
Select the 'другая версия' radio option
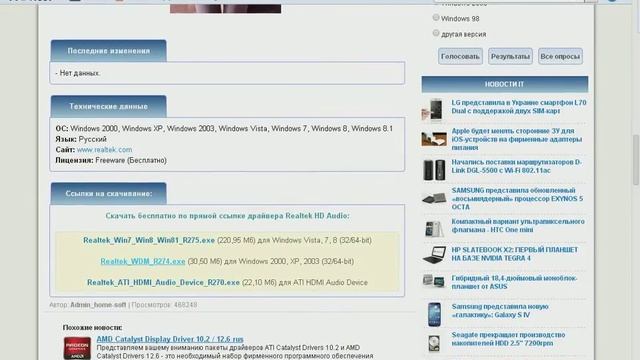pyautogui.click(x=436, y=33)
